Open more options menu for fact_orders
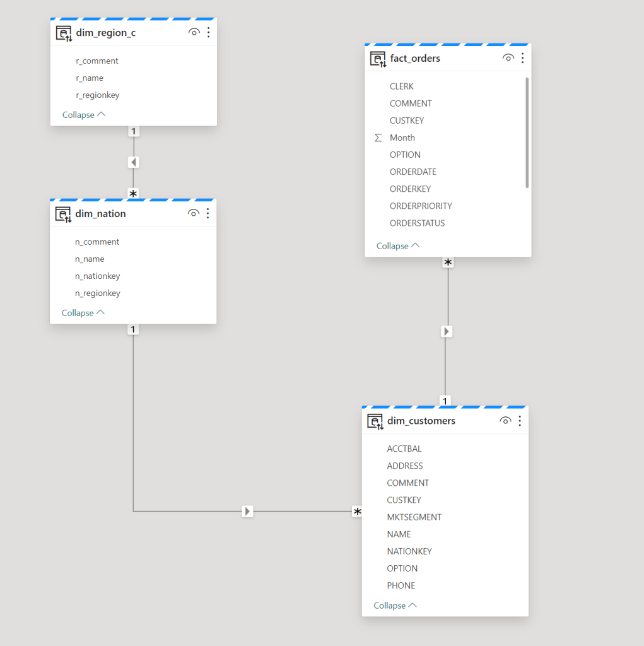 (522, 58)
